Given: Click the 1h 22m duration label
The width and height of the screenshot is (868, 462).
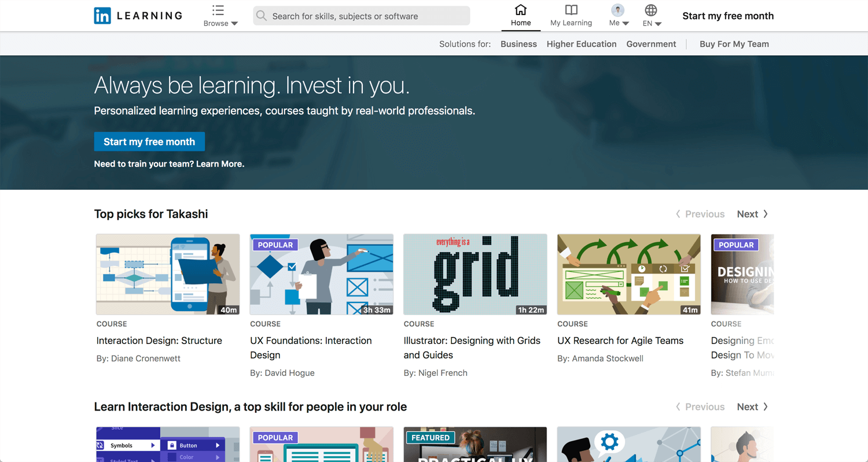Looking at the screenshot, I should [x=531, y=310].
